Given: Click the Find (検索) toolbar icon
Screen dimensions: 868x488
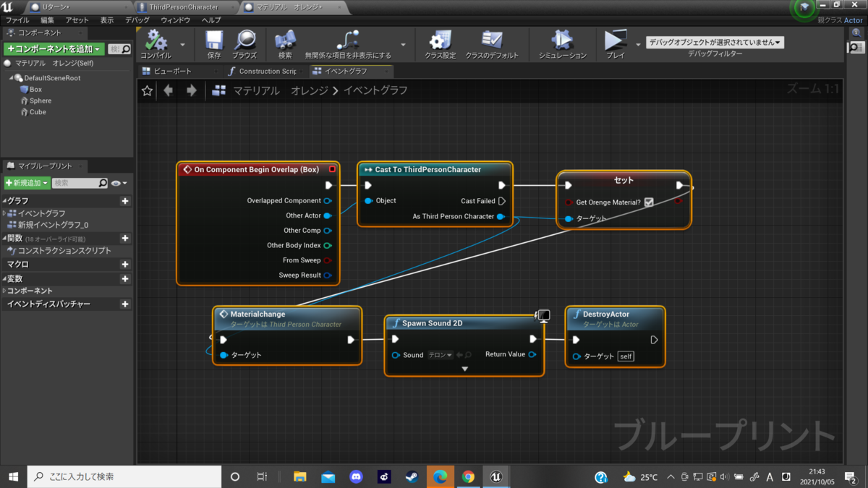Looking at the screenshot, I should (x=285, y=40).
